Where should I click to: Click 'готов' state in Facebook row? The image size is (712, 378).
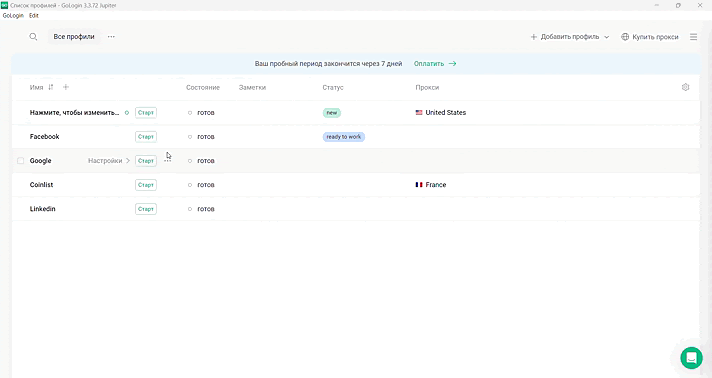tap(206, 137)
